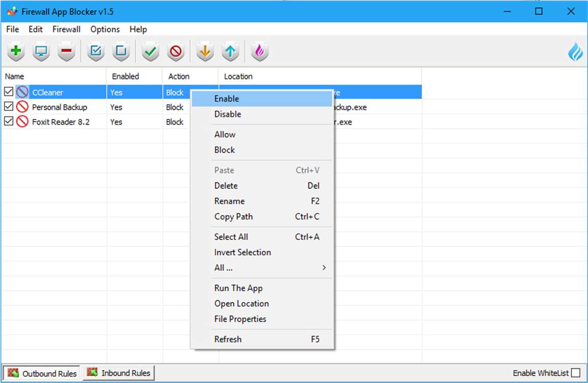Choose Allow in the context menu

tap(262, 134)
